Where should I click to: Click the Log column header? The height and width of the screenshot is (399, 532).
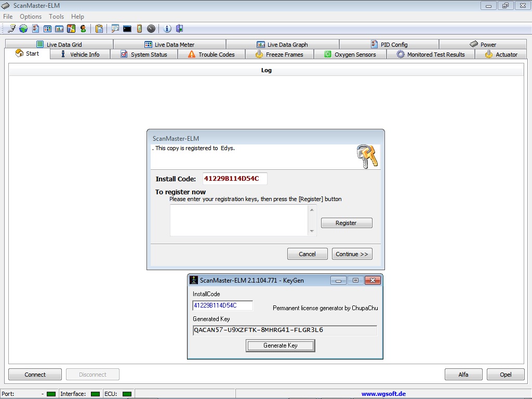(x=267, y=70)
